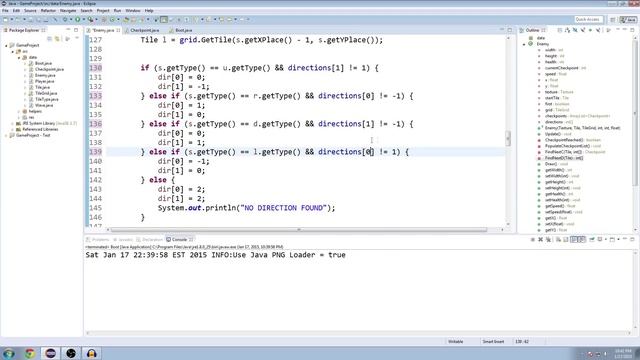
Task: Click Remove Launch icon in Console toolbar
Action: (540, 240)
